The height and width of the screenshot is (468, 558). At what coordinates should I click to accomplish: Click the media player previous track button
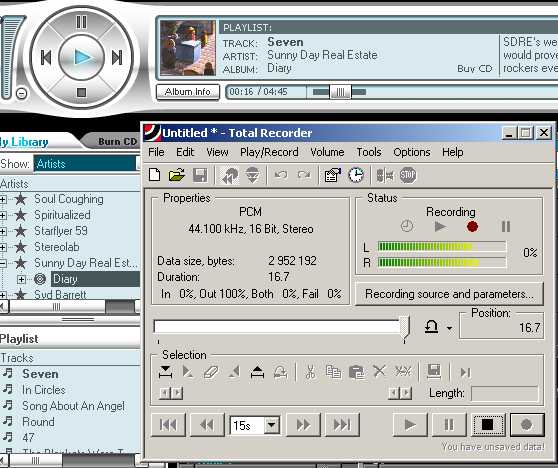click(x=46, y=58)
